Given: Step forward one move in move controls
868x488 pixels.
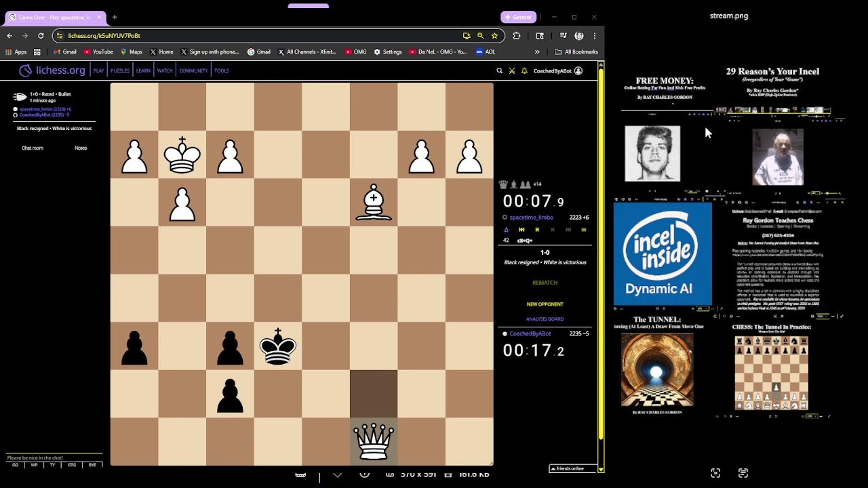Looking at the screenshot, I should [553, 230].
